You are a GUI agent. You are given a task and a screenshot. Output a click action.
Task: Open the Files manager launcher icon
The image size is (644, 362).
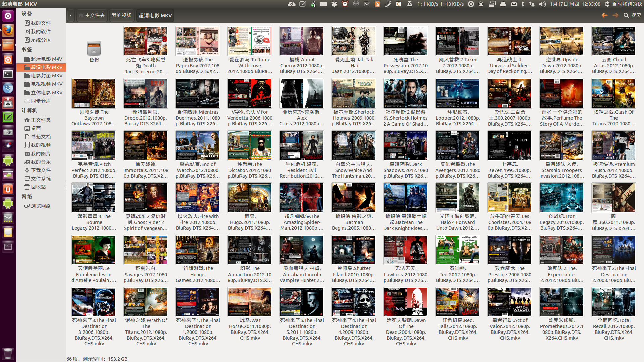[x=8, y=45]
